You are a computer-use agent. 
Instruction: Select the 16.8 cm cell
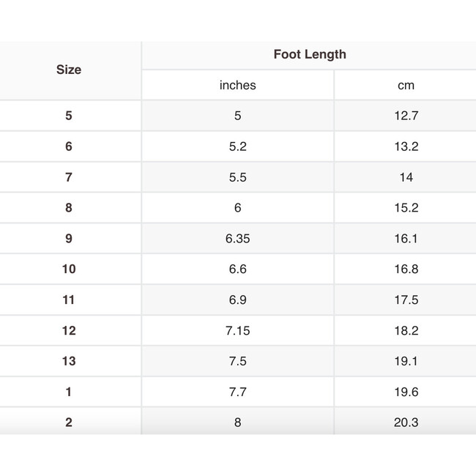pos(406,269)
